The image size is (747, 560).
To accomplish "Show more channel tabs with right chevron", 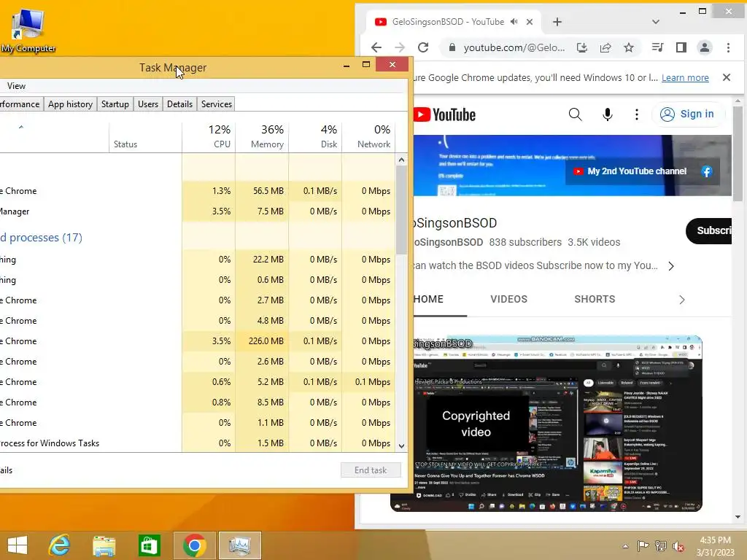I will click(x=682, y=300).
